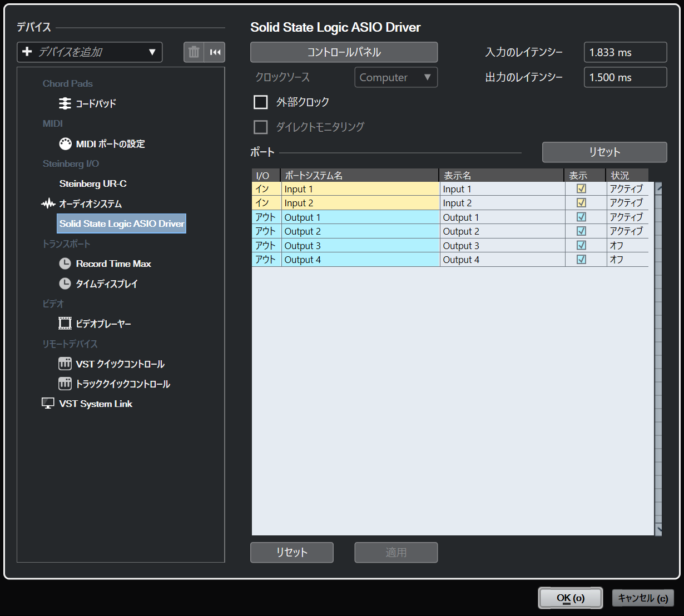Click the Output 2 port system name cell
Image resolution: width=684 pixels, height=616 pixels.
point(360,231)
